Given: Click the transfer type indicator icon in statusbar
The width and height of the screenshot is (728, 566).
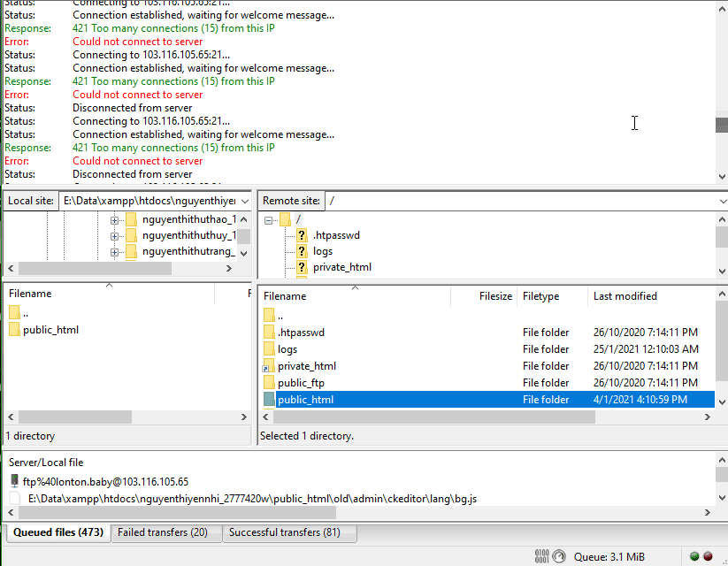Looking at the screenshot, I should click(x=540, y=556).
